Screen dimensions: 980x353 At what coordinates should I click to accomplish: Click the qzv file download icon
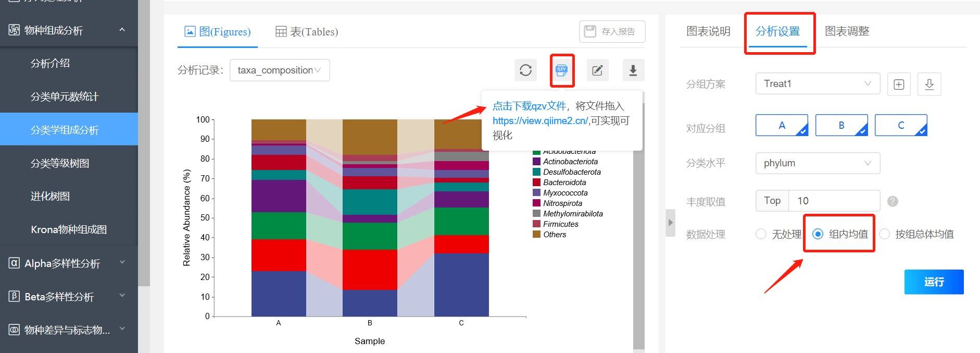[561, 70]
